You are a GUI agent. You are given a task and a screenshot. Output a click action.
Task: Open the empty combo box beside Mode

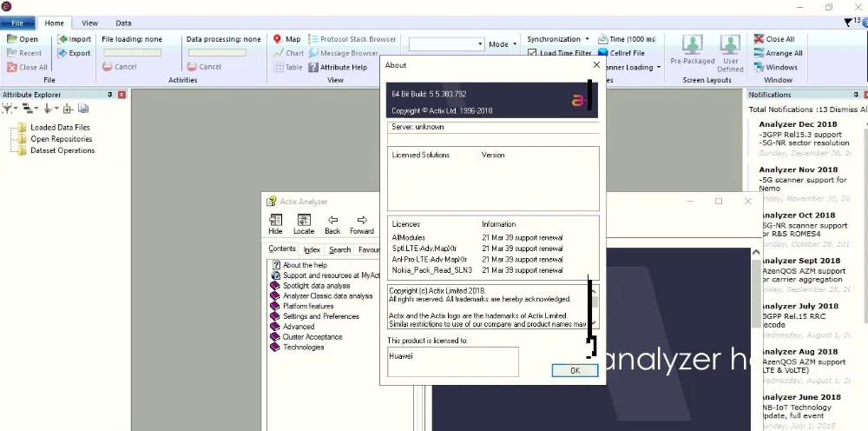point(446,44)
